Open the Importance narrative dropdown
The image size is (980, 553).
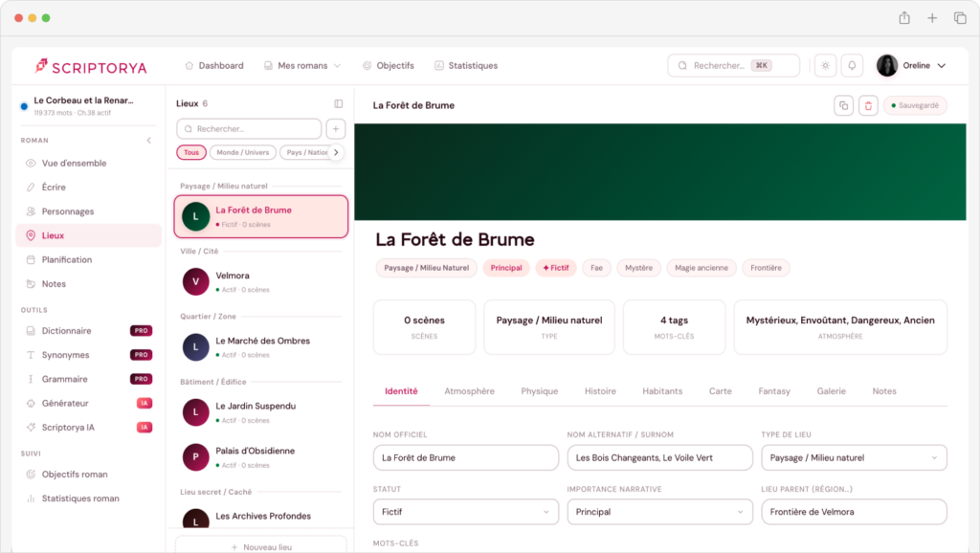(x=660, y=512)
